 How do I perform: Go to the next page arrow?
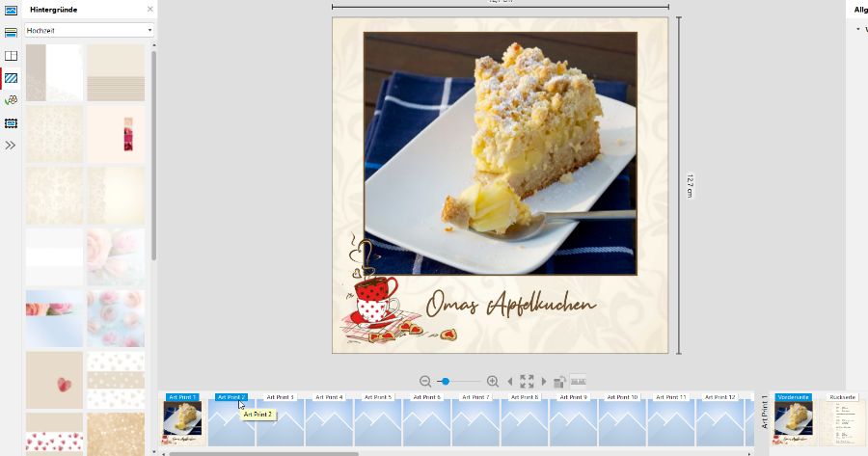coord(544,382)
